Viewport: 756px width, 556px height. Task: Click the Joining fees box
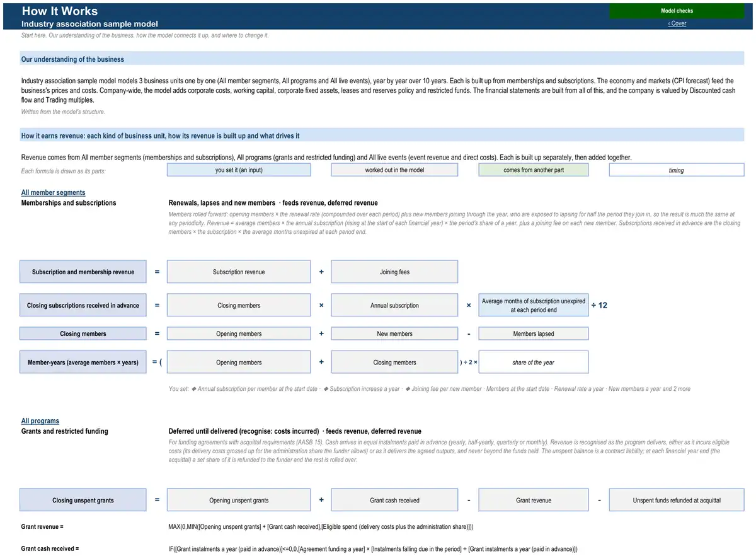coord(394,272)
